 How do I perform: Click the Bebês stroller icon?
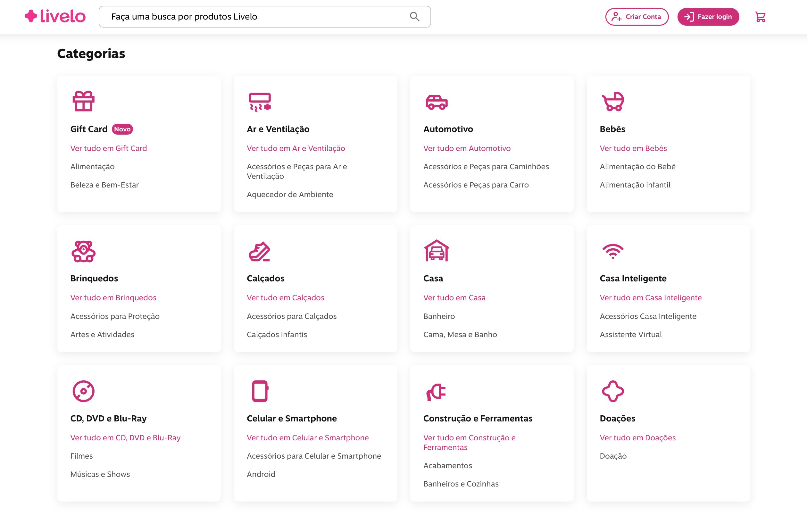coord(613,101)
